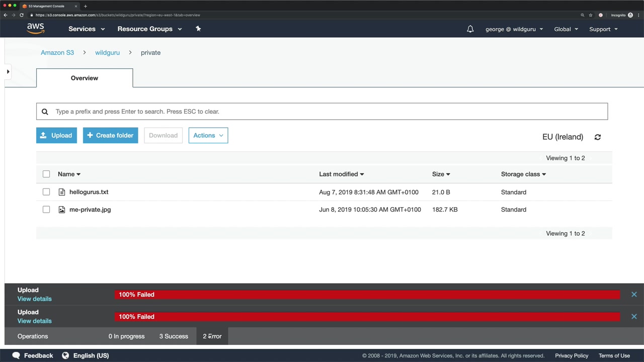Bookmark this page with the star icon
Screen dimensions: 644x362
pyautogui.click(x=591, y=15)
